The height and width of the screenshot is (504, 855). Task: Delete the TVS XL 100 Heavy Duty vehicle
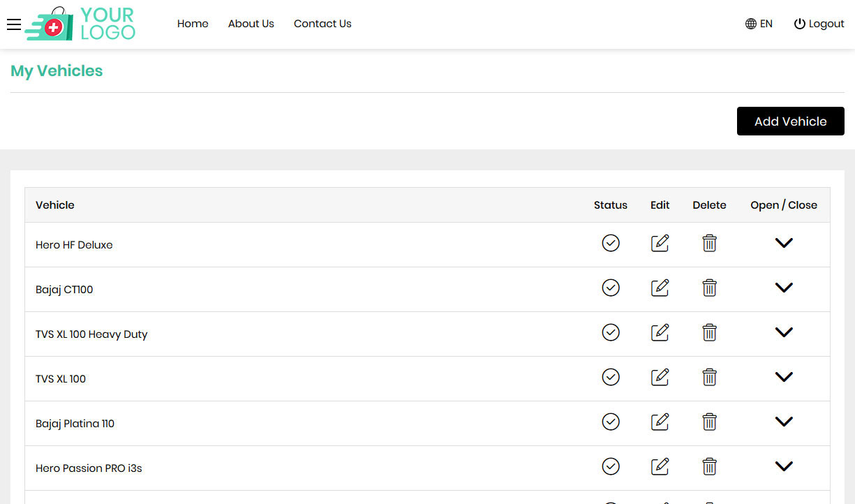pyautogui.click(x=709, y=332)
